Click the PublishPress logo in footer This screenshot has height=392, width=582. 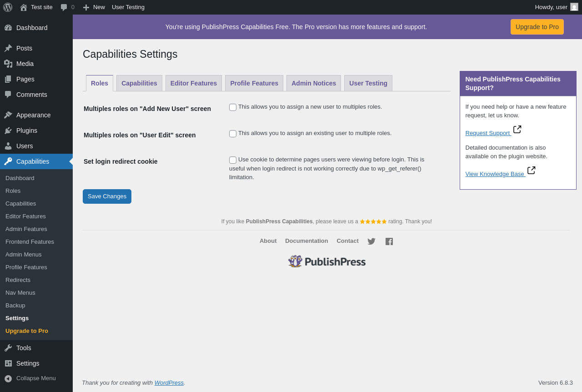tap(327, 261)
